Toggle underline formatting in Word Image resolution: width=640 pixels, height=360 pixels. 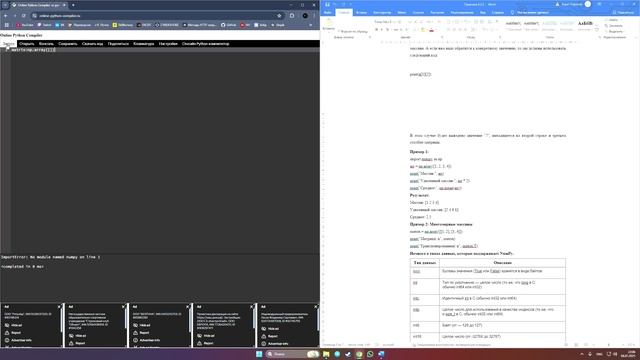pos(387,30)
